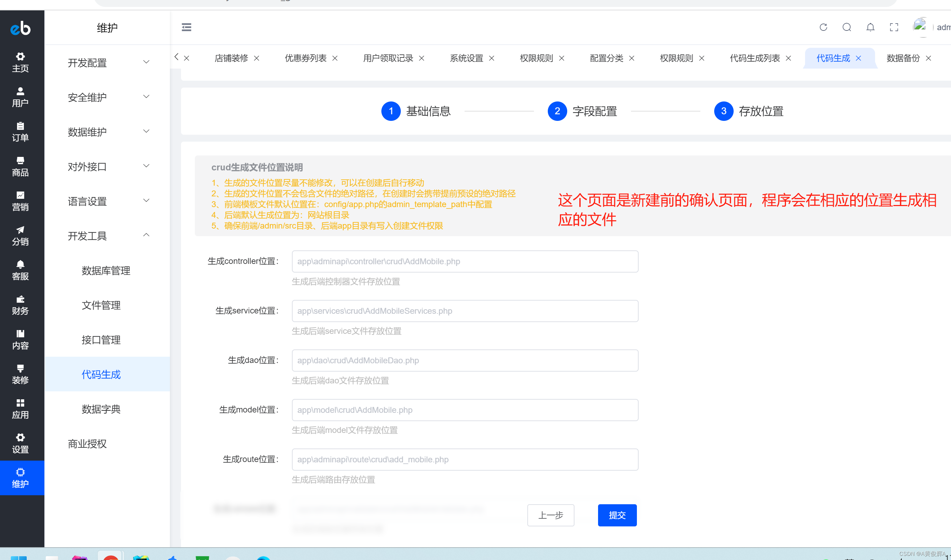
Task: Open the 客服 customer service section
Action: pyautogui.click(x=20, y=270)
